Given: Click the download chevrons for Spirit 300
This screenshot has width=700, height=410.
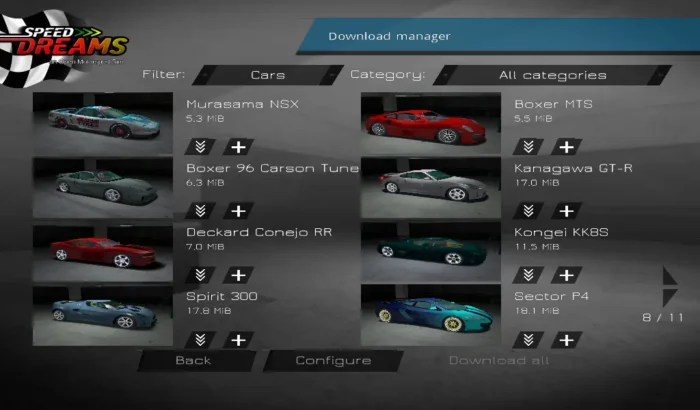Looking at the screenshot, I should point(201,339).
